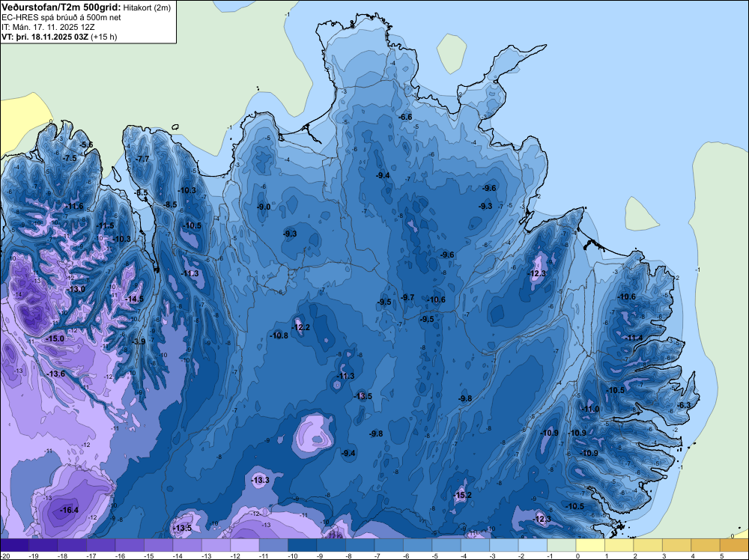Image resolution: width=749 pixels, height=560 pixels.
Task: Click the -12.2 temperature reading
Action: click(x=301, y=327)
